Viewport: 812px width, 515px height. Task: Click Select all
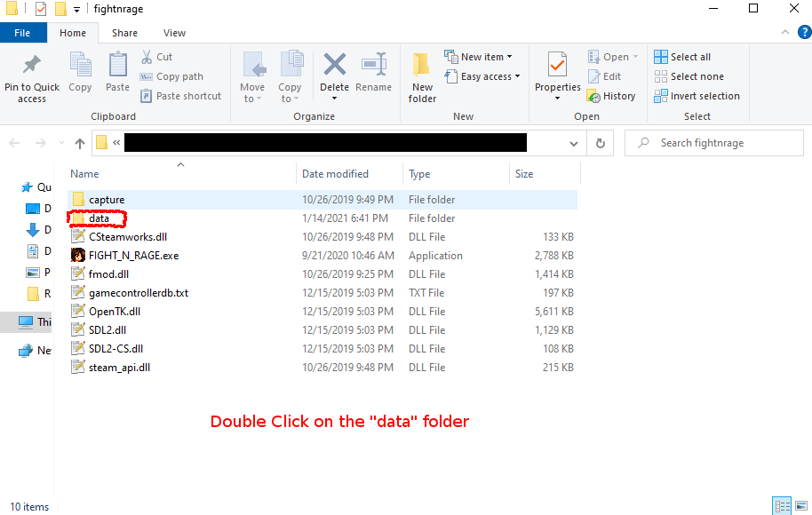click(x=682, y=57)
